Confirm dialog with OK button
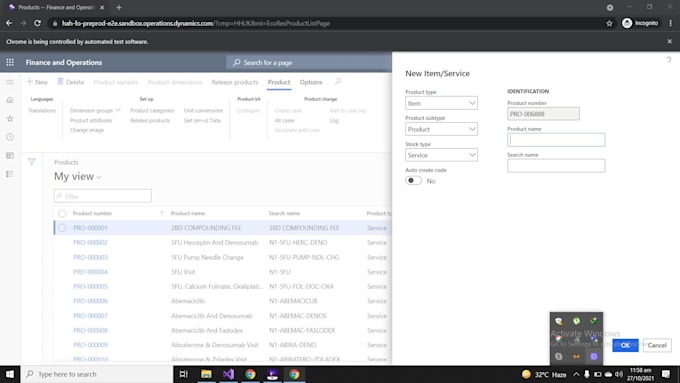 [625, 345]
